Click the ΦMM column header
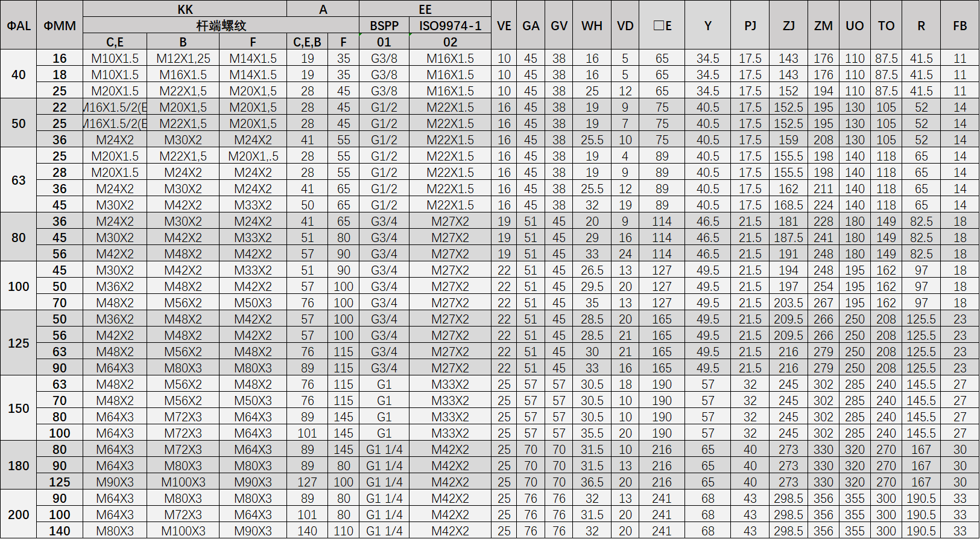The height and width of the screenshot is (539, 980). point(60,25)
